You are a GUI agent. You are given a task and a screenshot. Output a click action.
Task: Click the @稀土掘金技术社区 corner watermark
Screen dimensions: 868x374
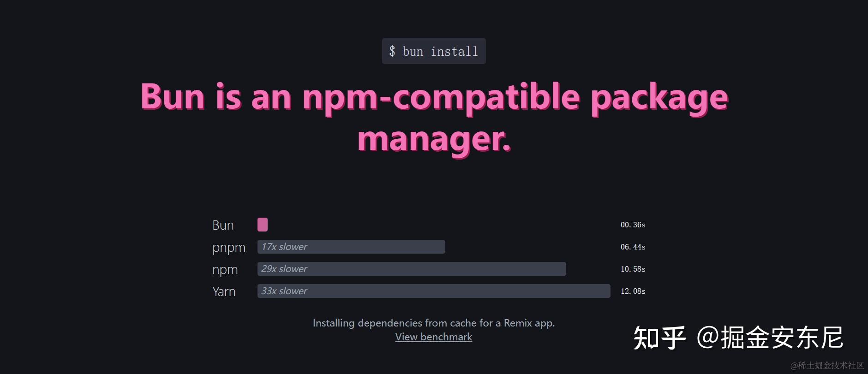[827, 365]
